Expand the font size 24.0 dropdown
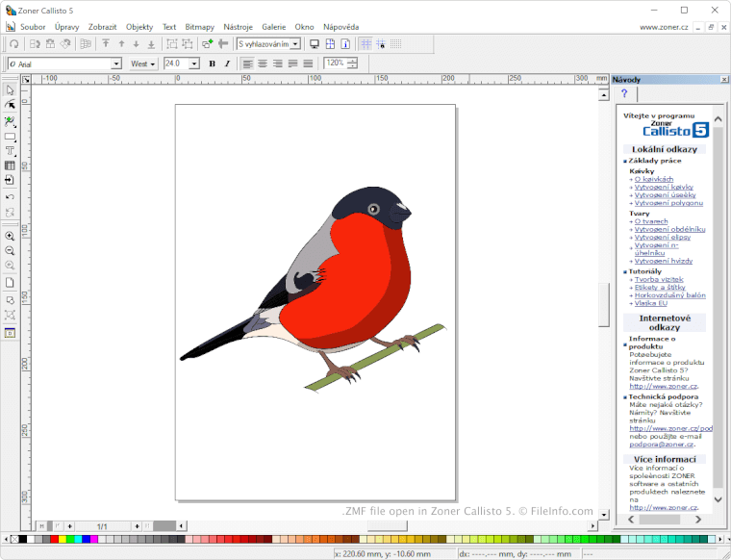The width and height of the screenshot is (731, 560). (194, 64)
